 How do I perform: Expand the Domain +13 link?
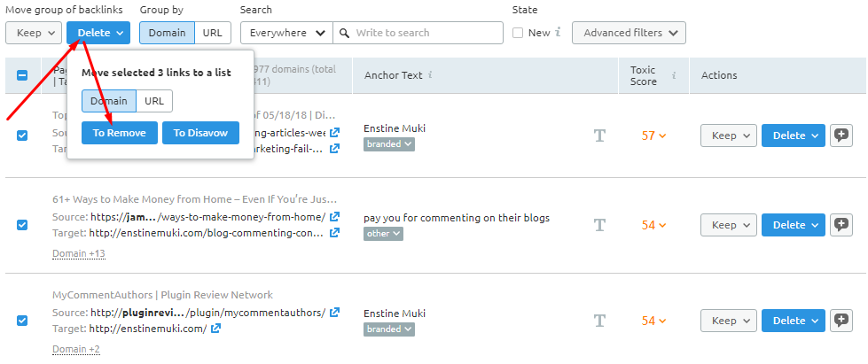tap(79, 253)
